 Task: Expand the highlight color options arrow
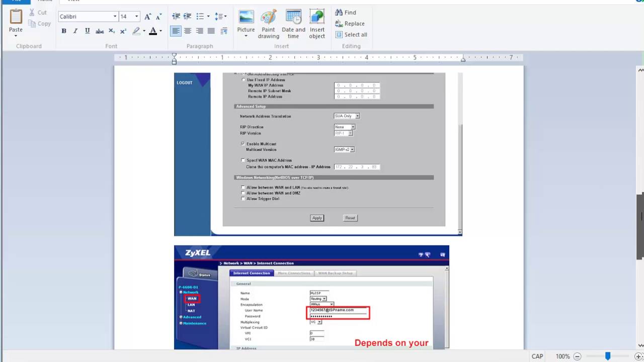tap(144, 31)
